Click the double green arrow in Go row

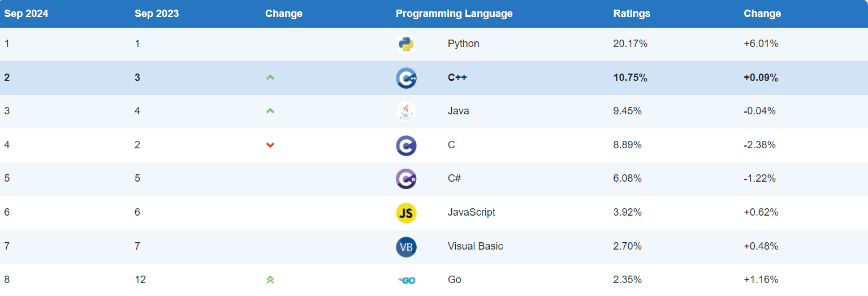coord(270,280)
